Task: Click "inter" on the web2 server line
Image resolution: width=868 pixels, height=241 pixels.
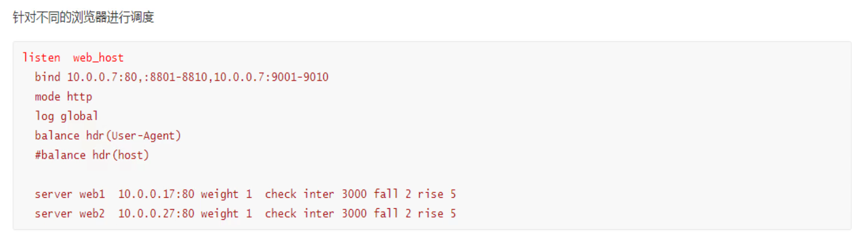Action: coord(318,214)
